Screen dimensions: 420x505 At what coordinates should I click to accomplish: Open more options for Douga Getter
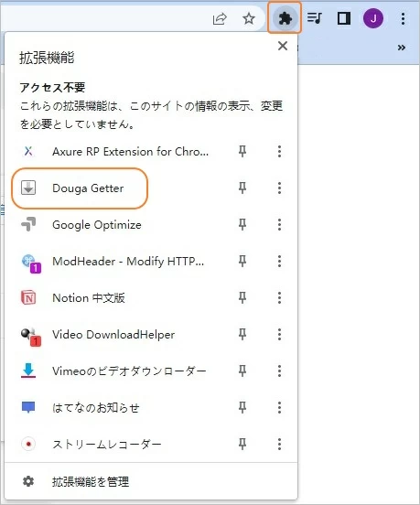tap(279, 188)
